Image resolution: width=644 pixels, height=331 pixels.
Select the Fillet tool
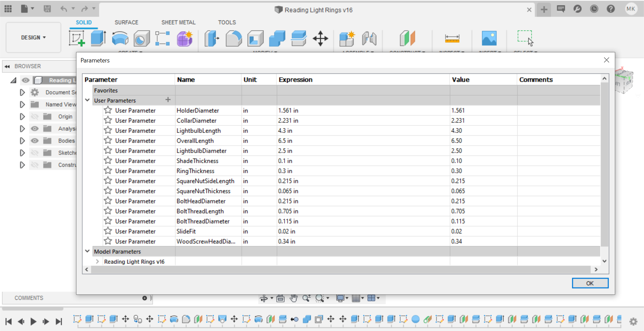[233, 38]
